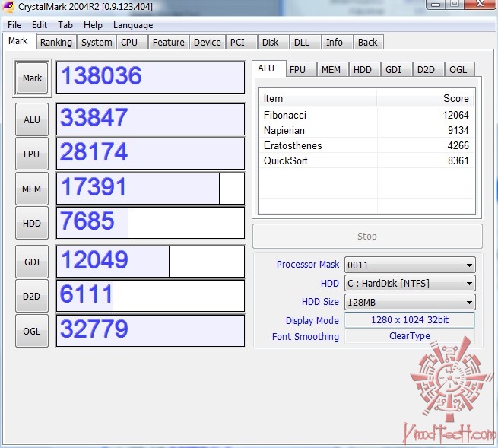This screenshot has height=448, width=498.
Task: Run the OGL benchmark button
Action: pos(32,331)
